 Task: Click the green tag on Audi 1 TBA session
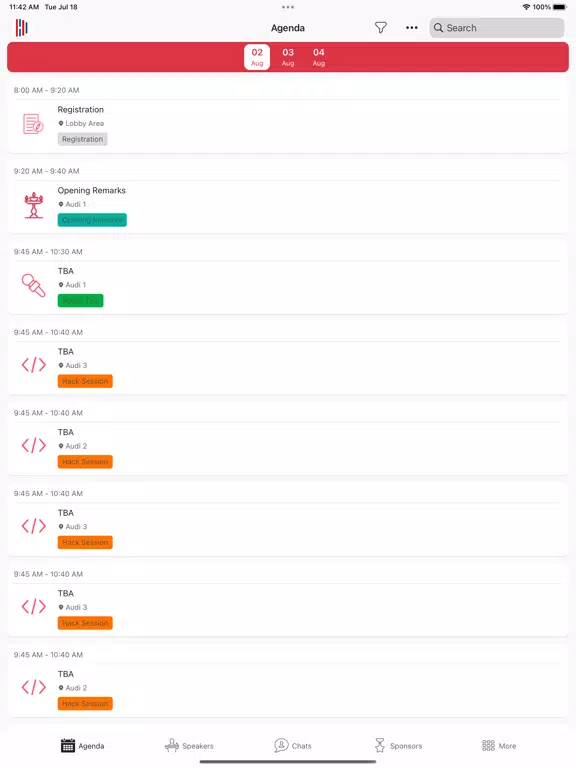coord(80,300)
